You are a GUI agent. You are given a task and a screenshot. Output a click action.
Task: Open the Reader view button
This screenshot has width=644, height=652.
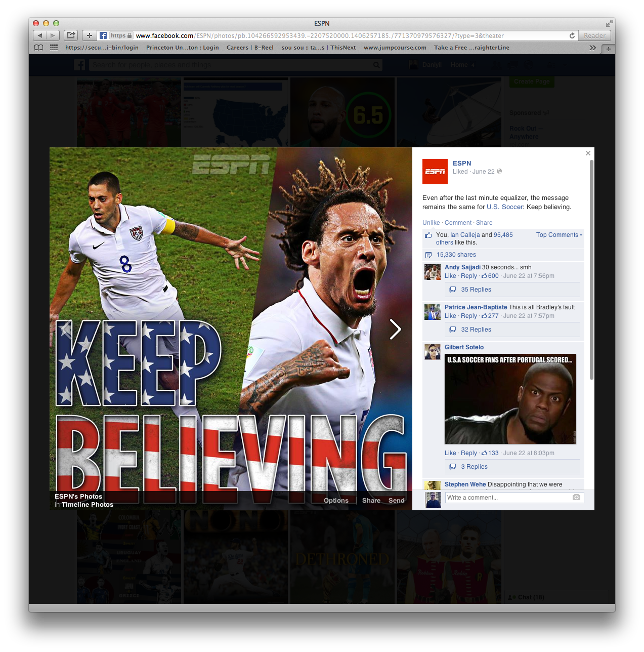(x=594, y=35)
